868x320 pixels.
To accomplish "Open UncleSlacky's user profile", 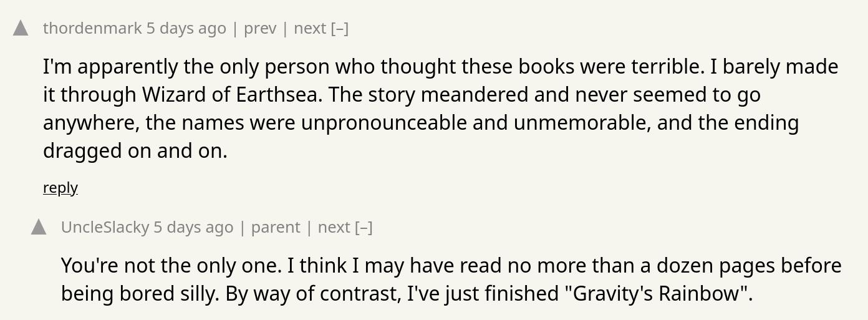I will [105, 227].
